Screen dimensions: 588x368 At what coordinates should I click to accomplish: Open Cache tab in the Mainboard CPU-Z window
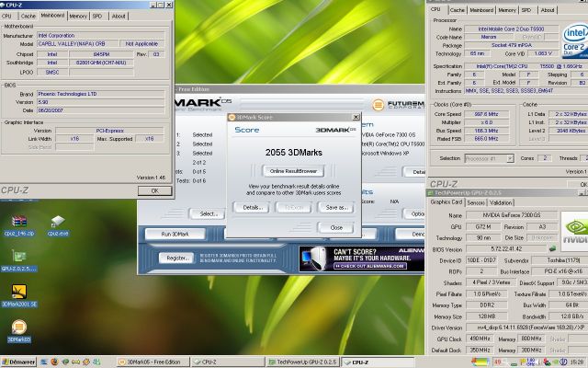pos(28,17)
